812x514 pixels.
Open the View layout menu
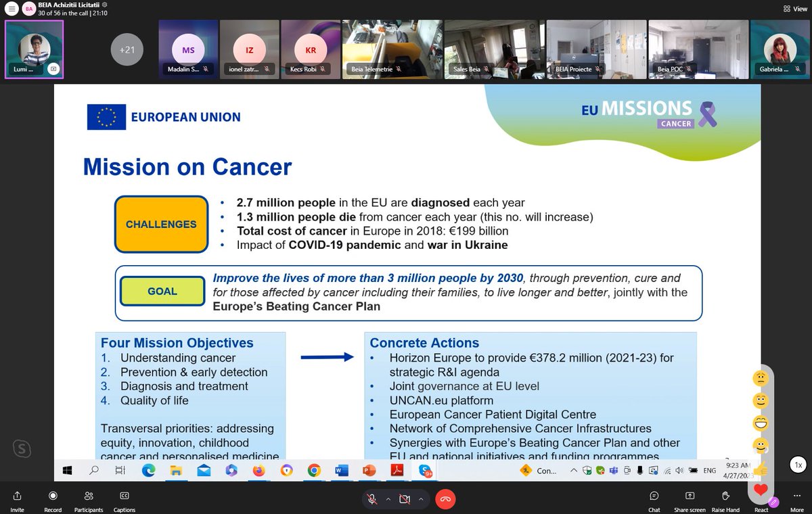coord(796,9)
